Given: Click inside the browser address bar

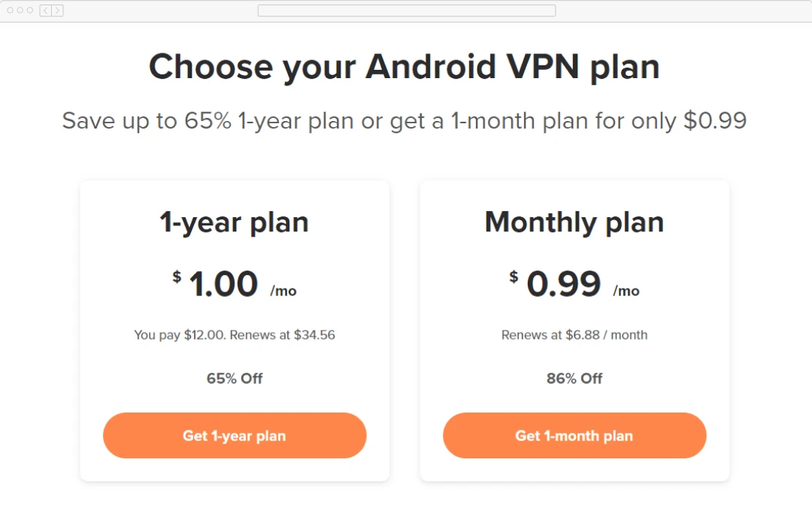Looking at the screenshot, I should pyautogui.click(x=406, y=11).
